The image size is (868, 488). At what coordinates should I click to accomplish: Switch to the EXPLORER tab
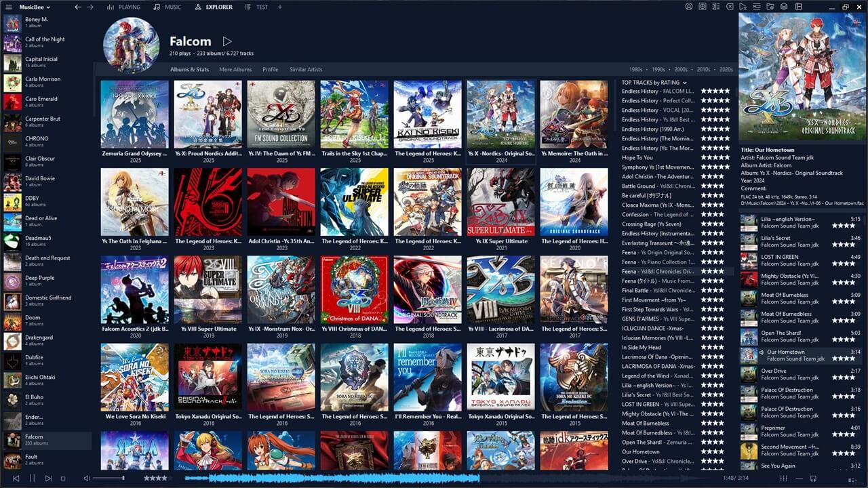[214, 7]
